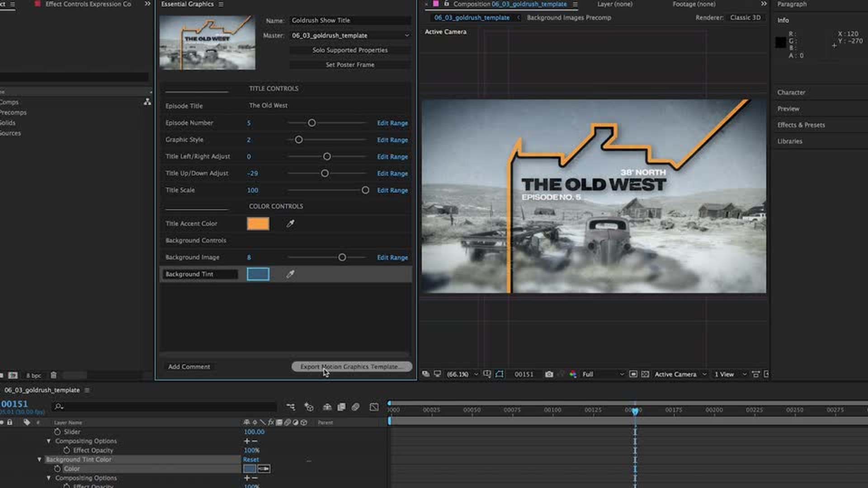This screenshot has height=488, width=868.
Task: Switch to Background Images Precomp tab
Action: (x=569, y=18)
